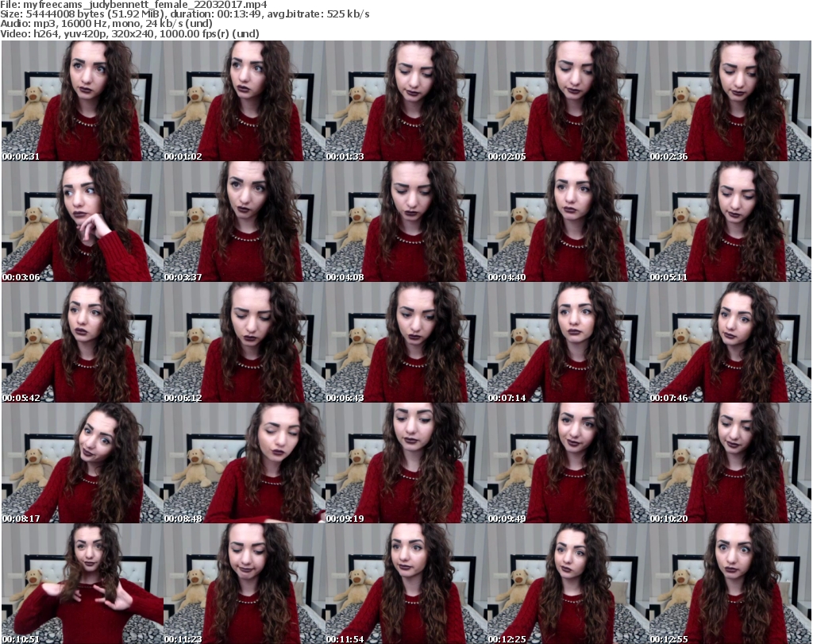Select the thumbnail frame stamped 00:00:31
The height and width of the screenshot is (644, 813).
82,101
